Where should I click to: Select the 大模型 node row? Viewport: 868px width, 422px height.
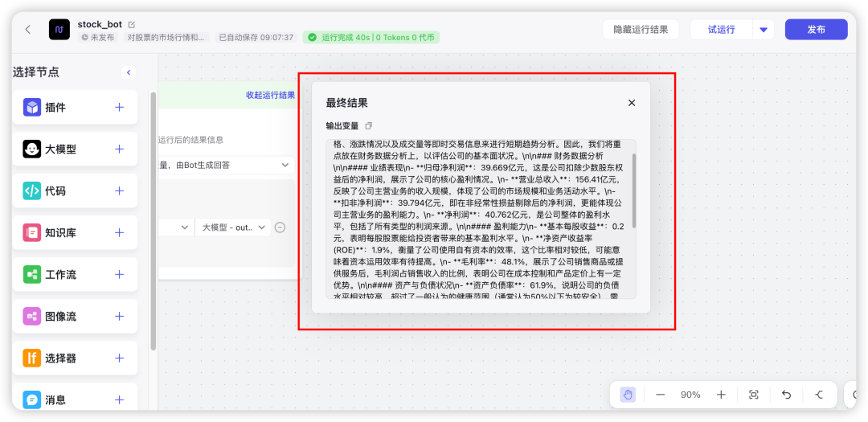(75, 149)
